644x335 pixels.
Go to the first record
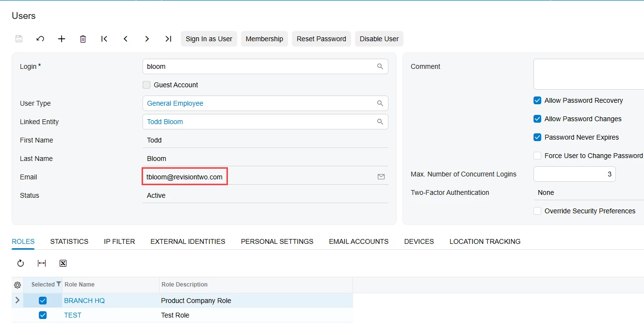point(104,39)
